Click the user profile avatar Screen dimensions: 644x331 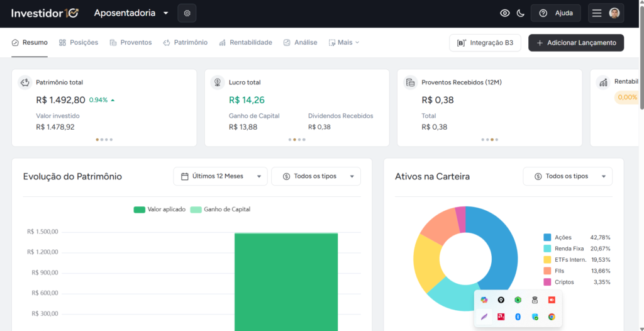(x=614, y=13)
